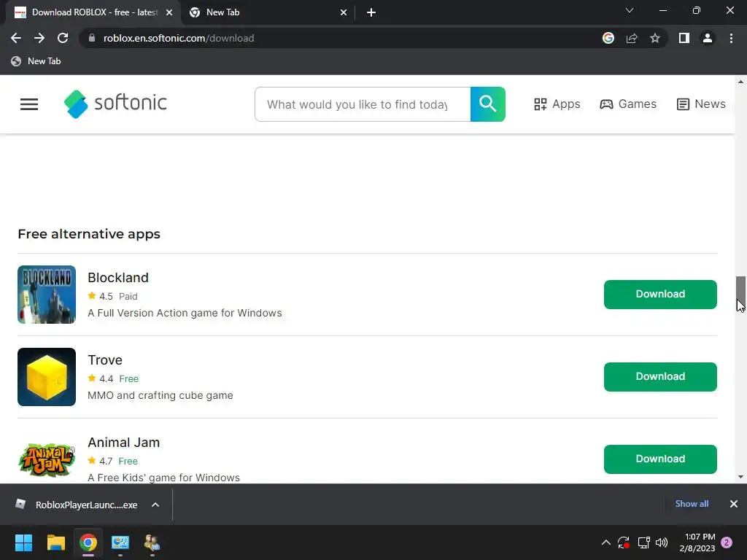Go forward in browser history
Screen dimensions: 747x560
(x=39, y=38)
